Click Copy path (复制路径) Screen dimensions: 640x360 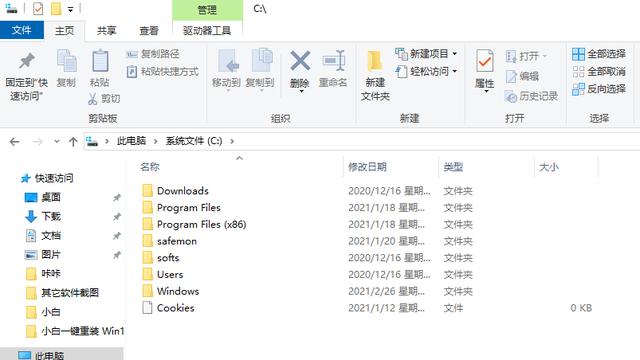[x=153, y=54]
